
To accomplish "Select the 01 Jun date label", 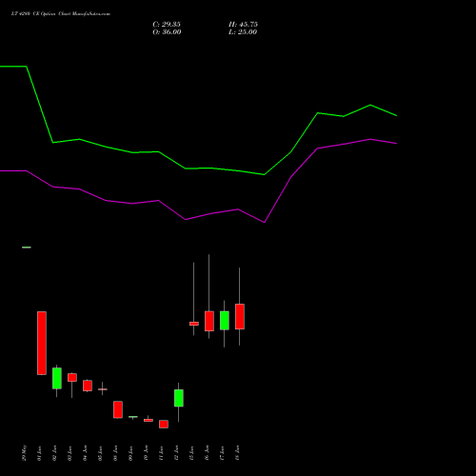I will coord(40,453).
